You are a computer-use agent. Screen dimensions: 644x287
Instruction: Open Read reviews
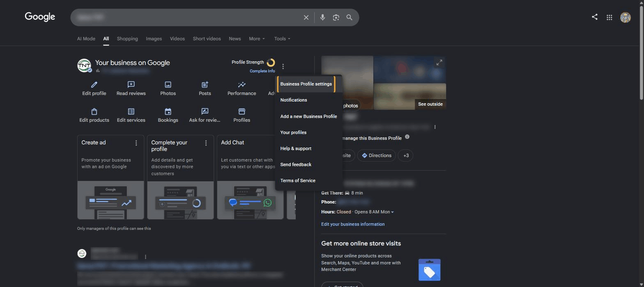coord(131,88)
